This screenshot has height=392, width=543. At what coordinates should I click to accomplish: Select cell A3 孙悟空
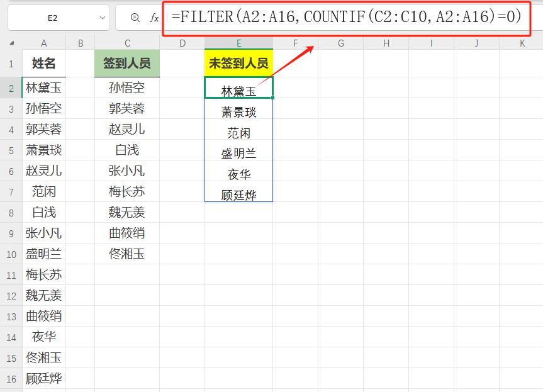coord(44,108)
